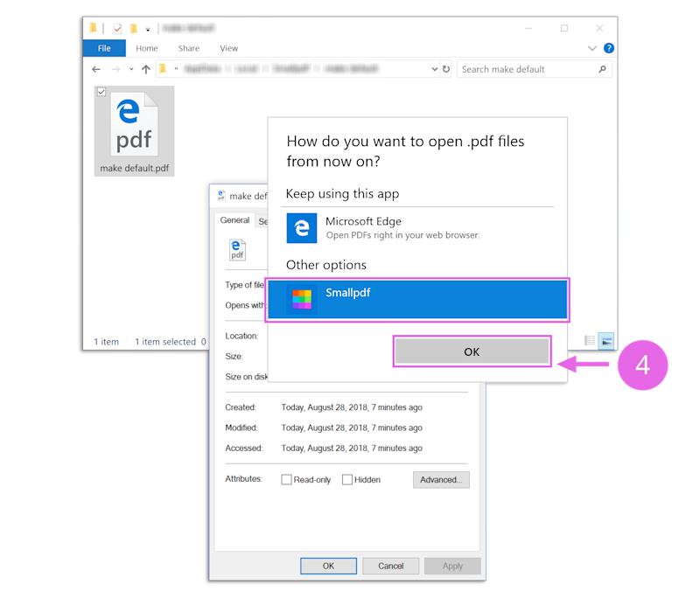This screenshot has height=612, width=700.
Task: Click the '1 item selected' status text
Action: 165,342
